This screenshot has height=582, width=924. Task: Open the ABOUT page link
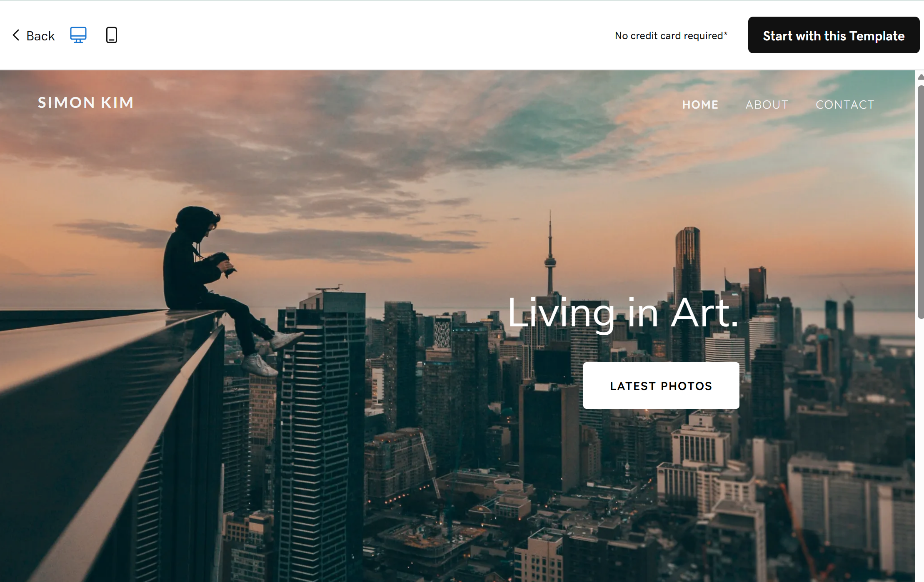(x=767, y=104)
